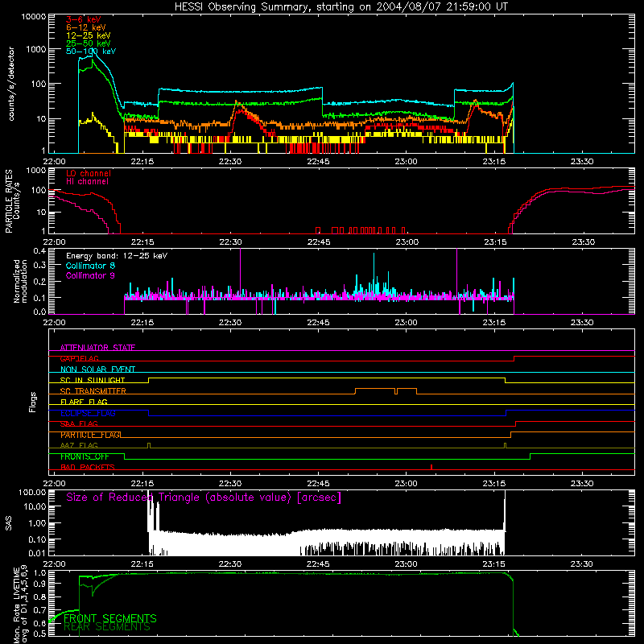Click the Flags axis label
The image size is (644, 644).
32,402
